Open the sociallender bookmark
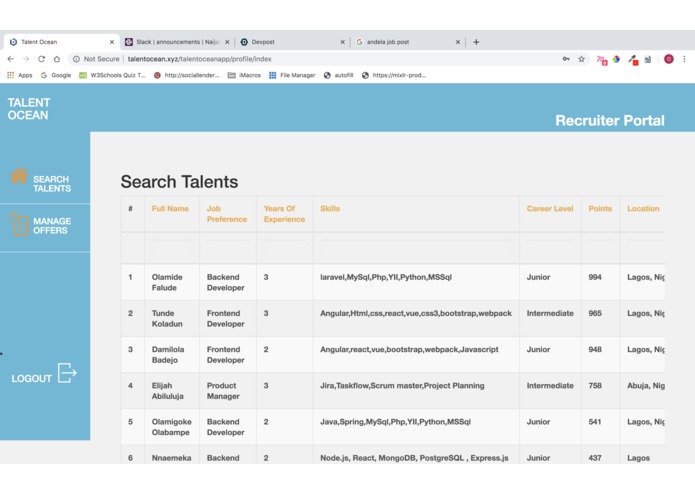This screenshot has height=494, width=695. click(187, 75)
